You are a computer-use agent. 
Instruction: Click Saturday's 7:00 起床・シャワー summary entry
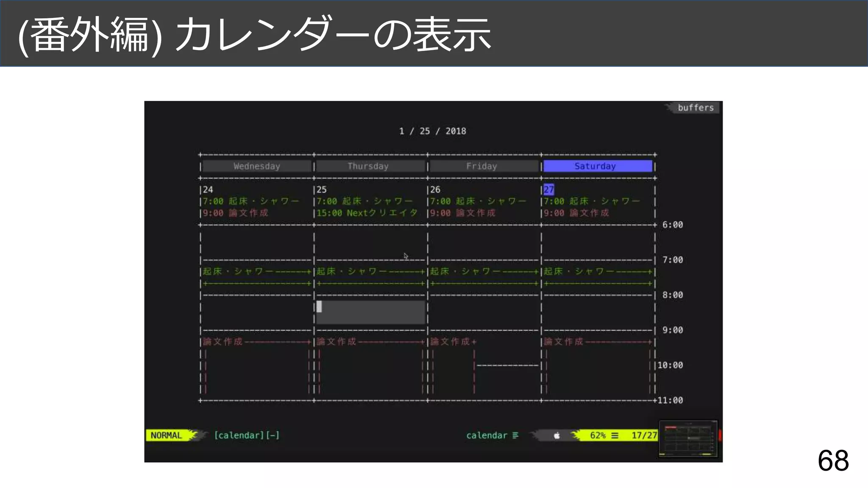(592, 201)
